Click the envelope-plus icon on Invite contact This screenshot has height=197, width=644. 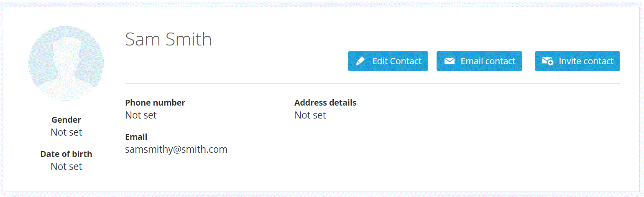click(547, 61)
